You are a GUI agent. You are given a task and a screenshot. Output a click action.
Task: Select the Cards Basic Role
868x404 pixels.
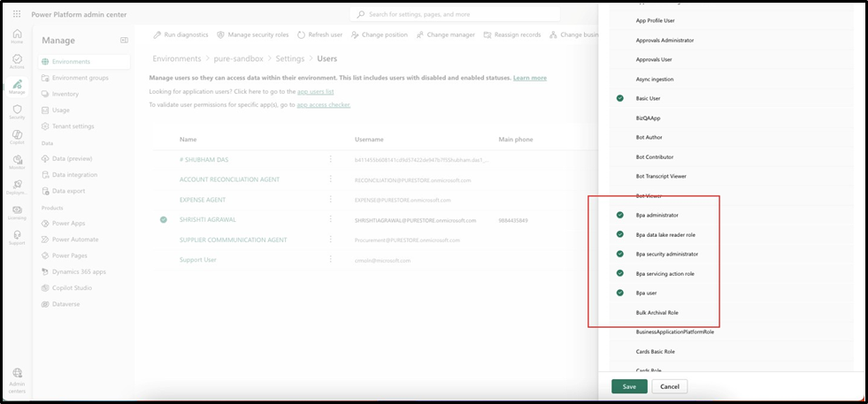tap(656, 352)
